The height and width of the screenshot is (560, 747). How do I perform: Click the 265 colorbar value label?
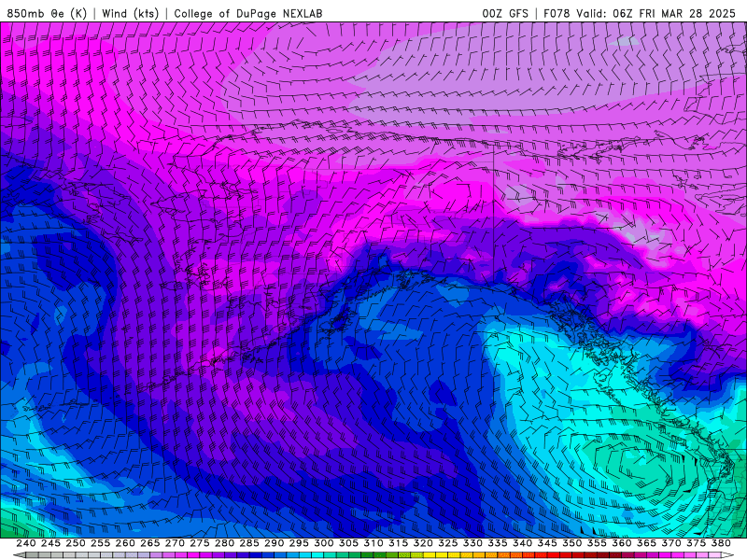149,543
